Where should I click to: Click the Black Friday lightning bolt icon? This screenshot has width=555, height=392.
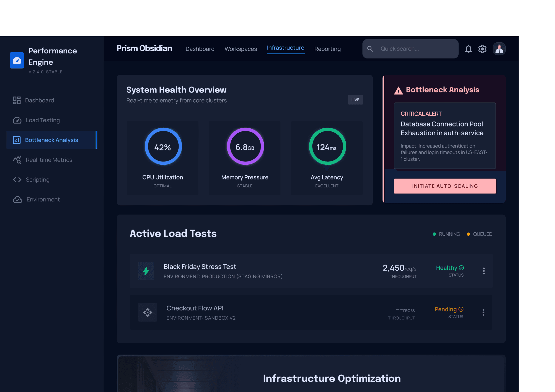click(x=146, y=271)
